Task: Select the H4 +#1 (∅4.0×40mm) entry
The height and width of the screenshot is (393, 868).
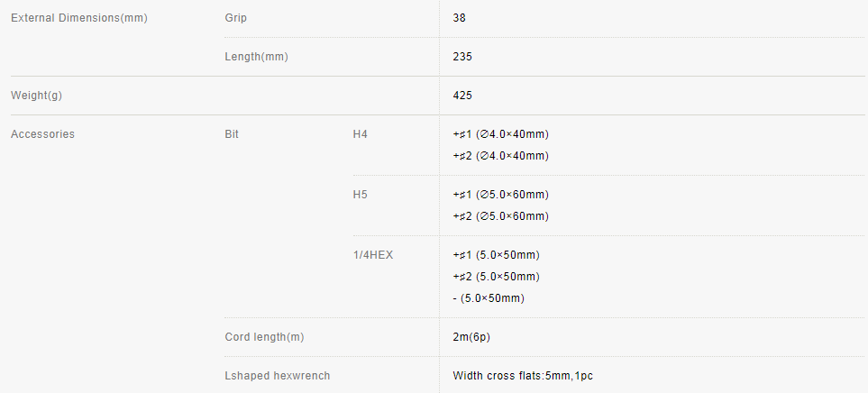Action: pos(501,134)
